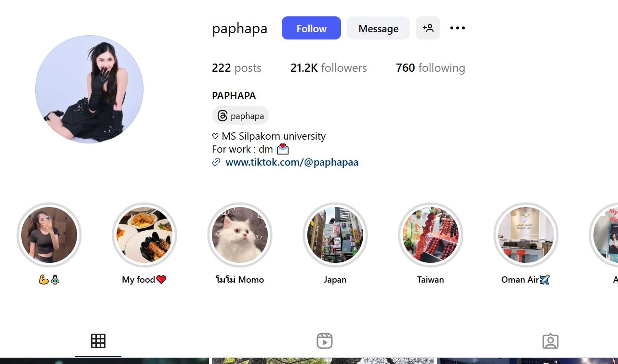Open the Oman Air story highlight
Screen dimensions: 618x364
[526, 235]
